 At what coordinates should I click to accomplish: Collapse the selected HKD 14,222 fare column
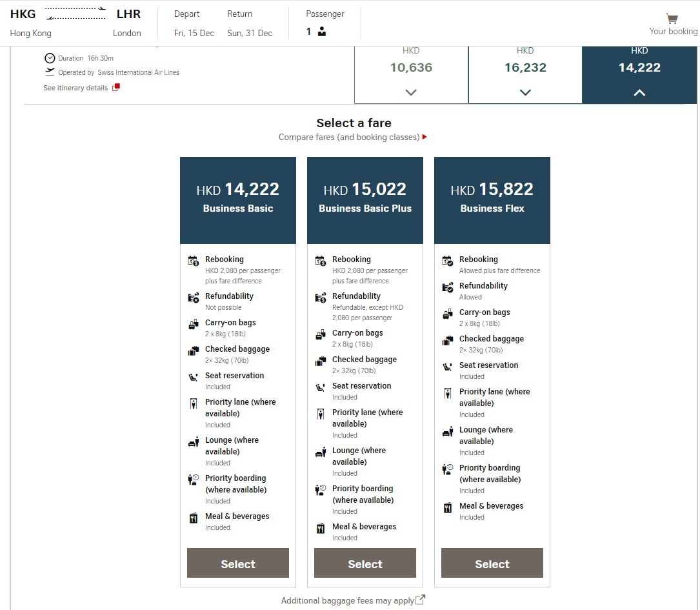click(639, 92)
